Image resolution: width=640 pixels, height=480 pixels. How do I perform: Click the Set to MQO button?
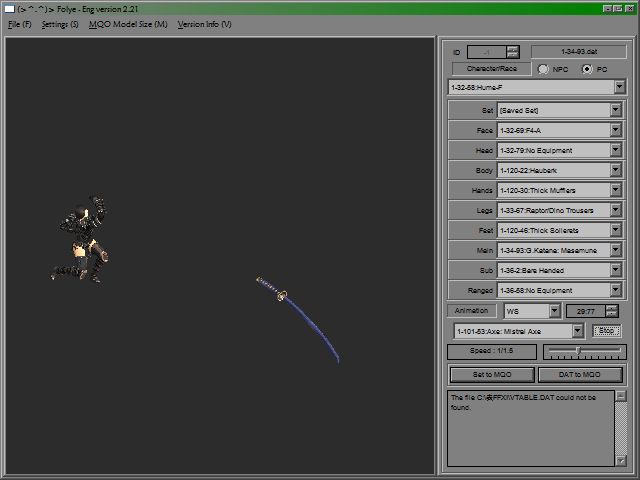click(x=490, y=375)
